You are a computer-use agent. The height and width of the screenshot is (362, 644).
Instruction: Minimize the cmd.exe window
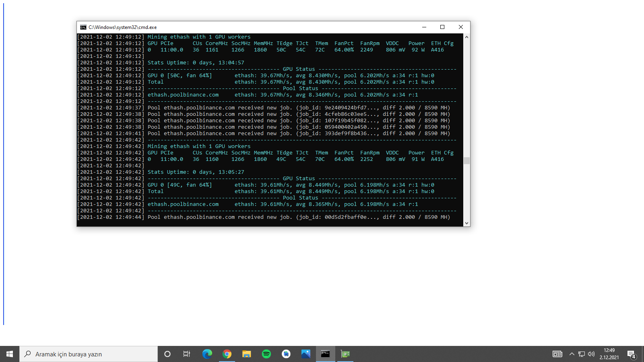pos(424,27)
